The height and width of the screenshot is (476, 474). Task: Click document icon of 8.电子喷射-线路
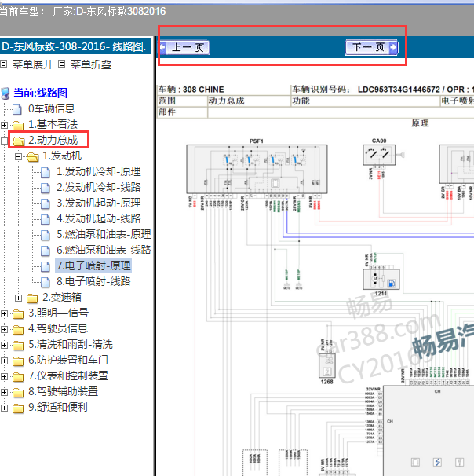point(46,282)
